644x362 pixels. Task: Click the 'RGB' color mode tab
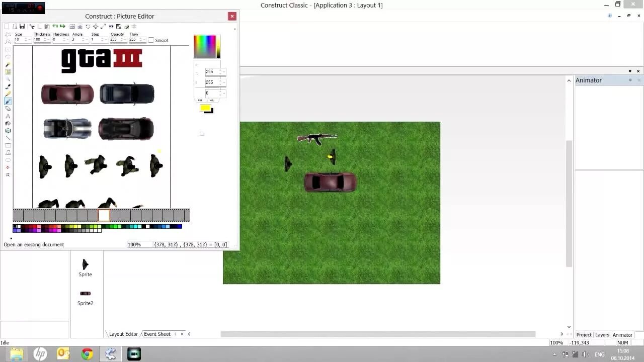pyautogui.click(x=200, y=100)
